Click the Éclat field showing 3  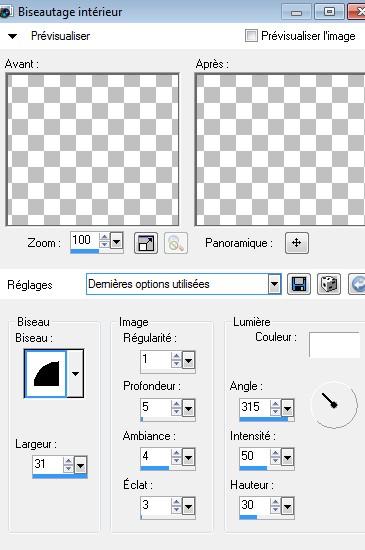tap(156, 505)
